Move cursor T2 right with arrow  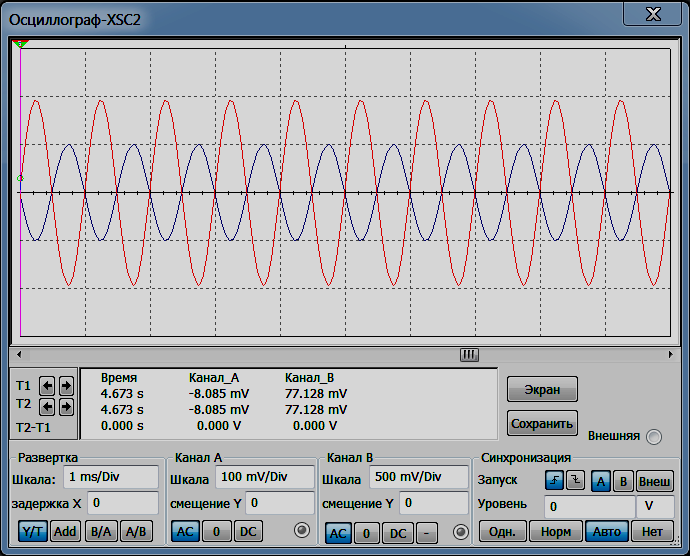click(x=66, y=407)
